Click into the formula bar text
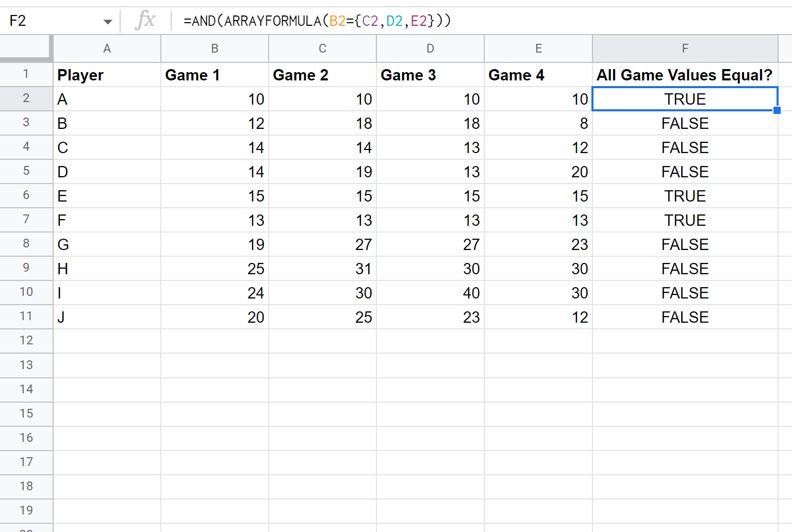792x532 pixels. pyautogui.click(x=317, y=21)
